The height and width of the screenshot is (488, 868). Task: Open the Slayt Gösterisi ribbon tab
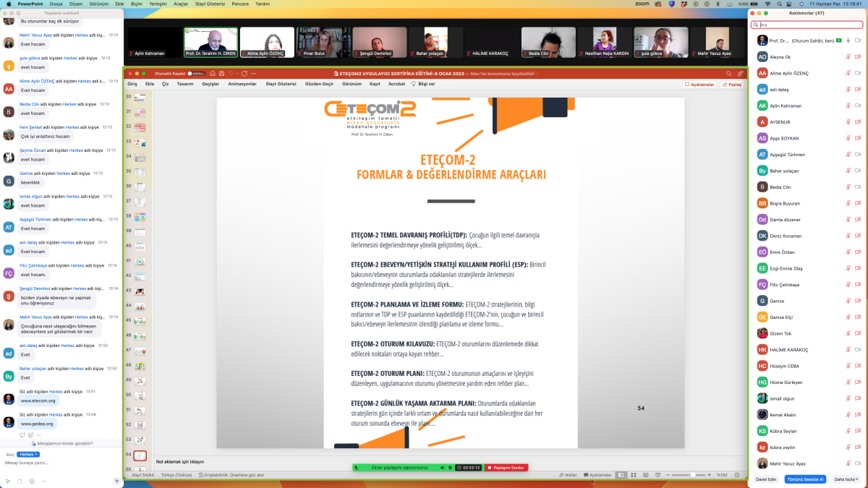[281, 84]
